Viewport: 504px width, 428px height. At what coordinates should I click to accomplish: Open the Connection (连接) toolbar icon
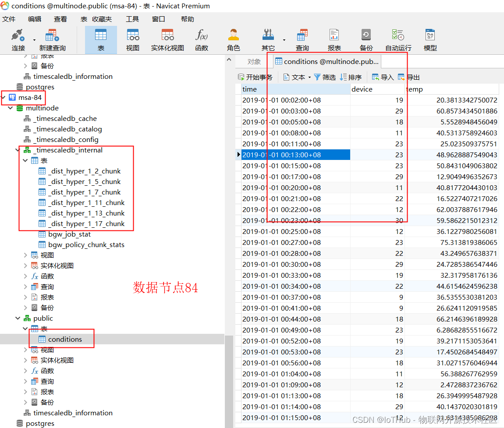[x=18, y=40]
